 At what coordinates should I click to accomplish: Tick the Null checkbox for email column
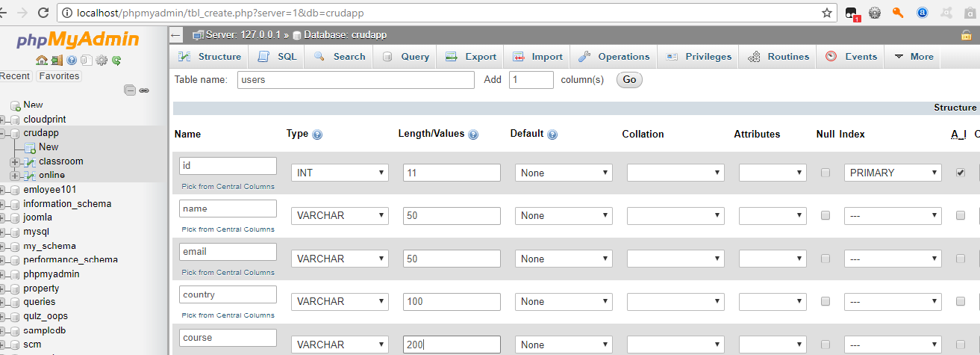(825, 259)
